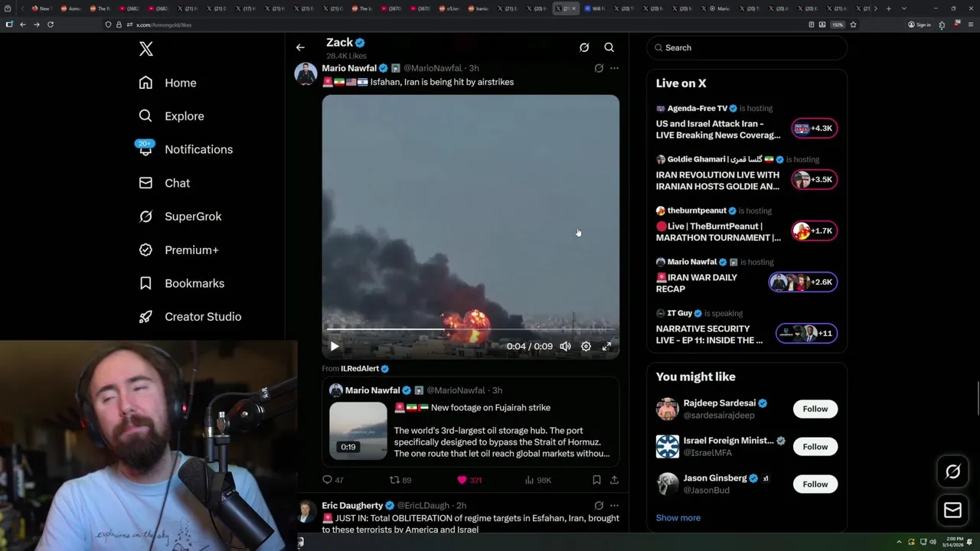
Task: Open the floating Grok button
Action: (x=953, y=472)
